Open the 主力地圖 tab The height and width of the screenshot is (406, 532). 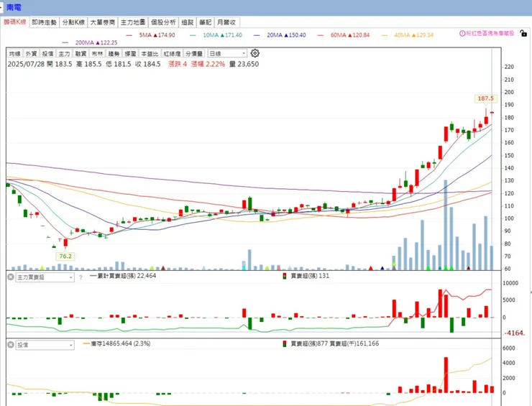pos(133,22)
